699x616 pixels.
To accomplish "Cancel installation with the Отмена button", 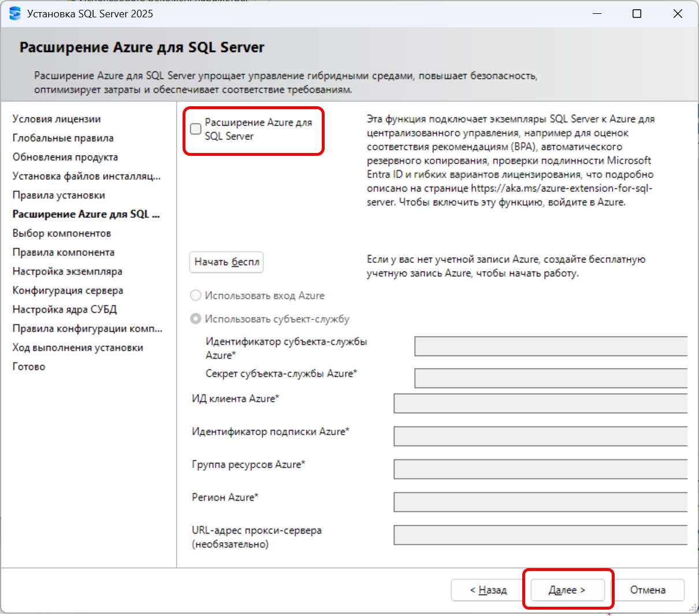I will [648, 590].
